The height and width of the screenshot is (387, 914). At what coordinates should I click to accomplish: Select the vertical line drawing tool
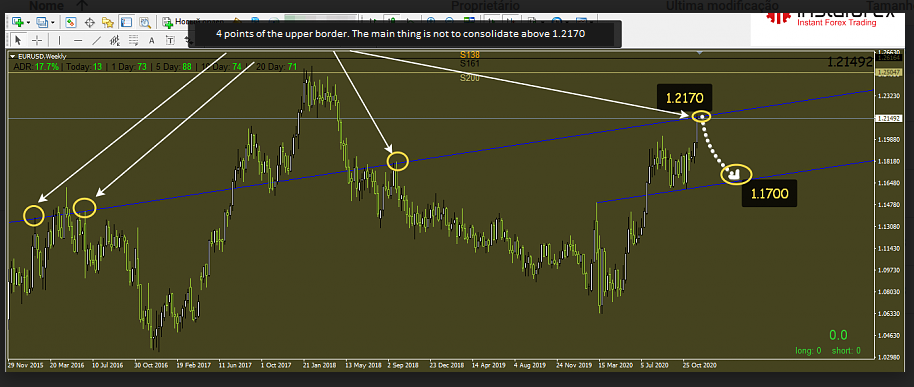point(59,40)
